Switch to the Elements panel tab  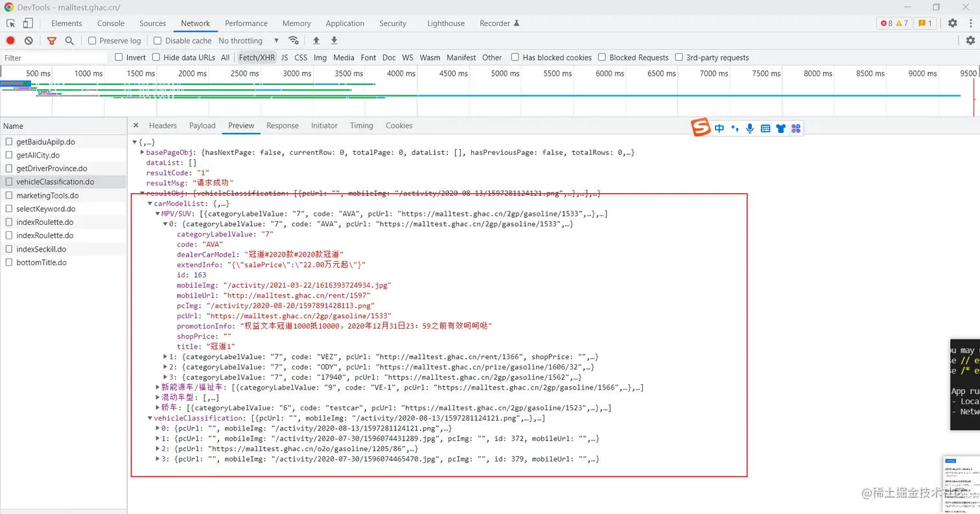pyautogui.click(x=67, y=23)
